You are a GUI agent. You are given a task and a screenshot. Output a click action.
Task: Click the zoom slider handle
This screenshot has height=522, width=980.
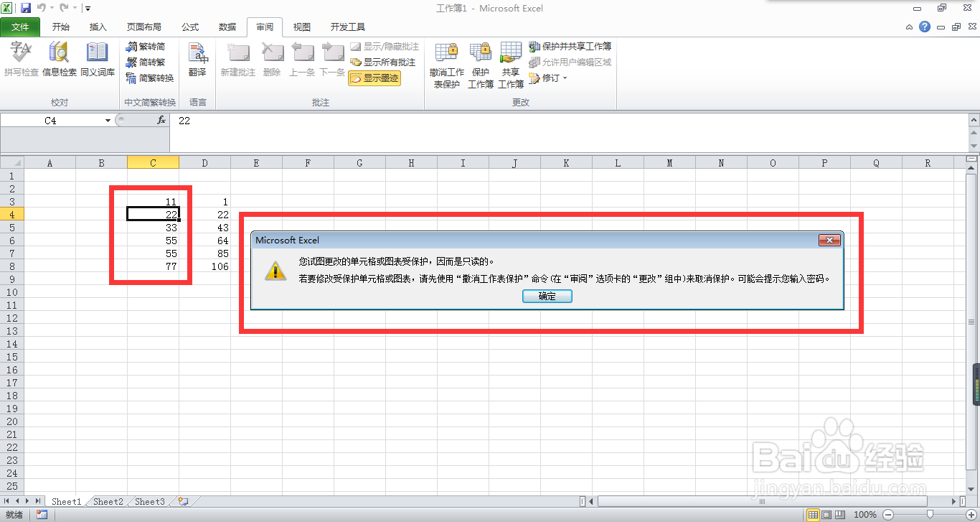[930, 514]
